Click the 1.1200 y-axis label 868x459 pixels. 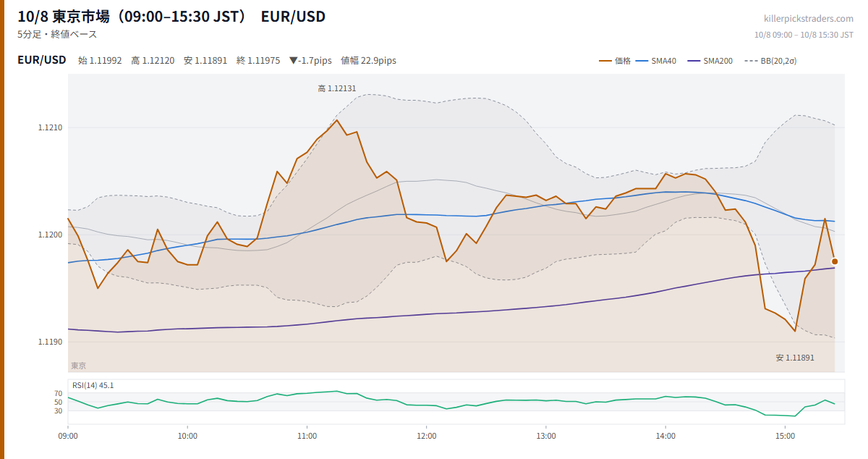(50, 235)
